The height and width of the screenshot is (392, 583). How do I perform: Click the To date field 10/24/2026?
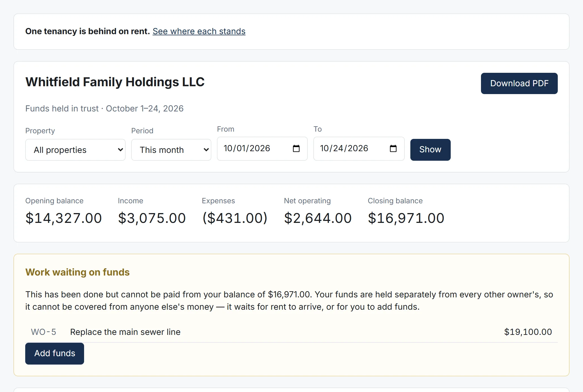click(x=359, y=149)
